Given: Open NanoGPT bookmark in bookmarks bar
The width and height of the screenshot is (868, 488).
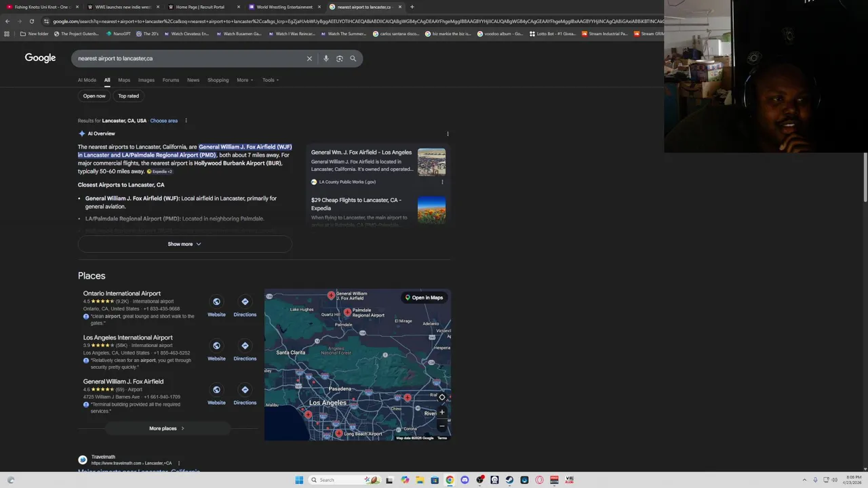Looking at the screenshot, I should click(x=118, y=34).
